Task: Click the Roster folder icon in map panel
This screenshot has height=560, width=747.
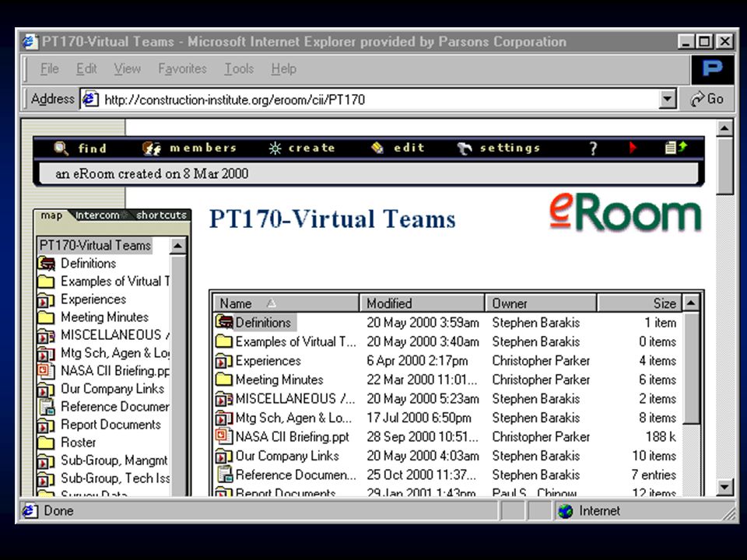Action: tap(46, 443)
